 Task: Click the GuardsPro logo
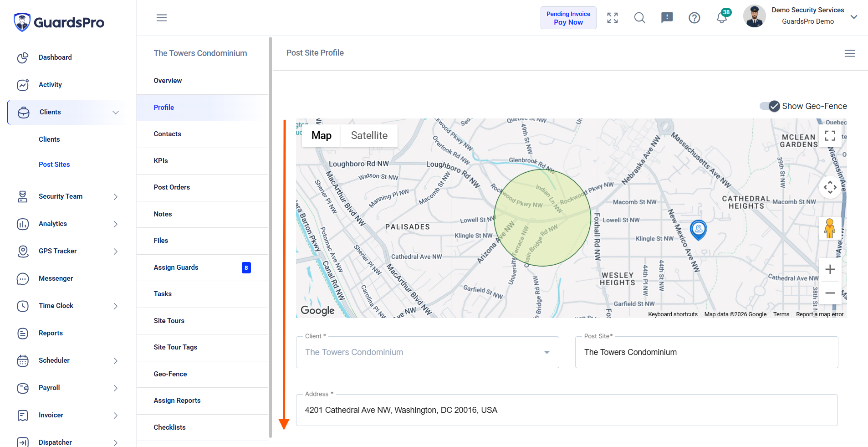pos(59,22)
